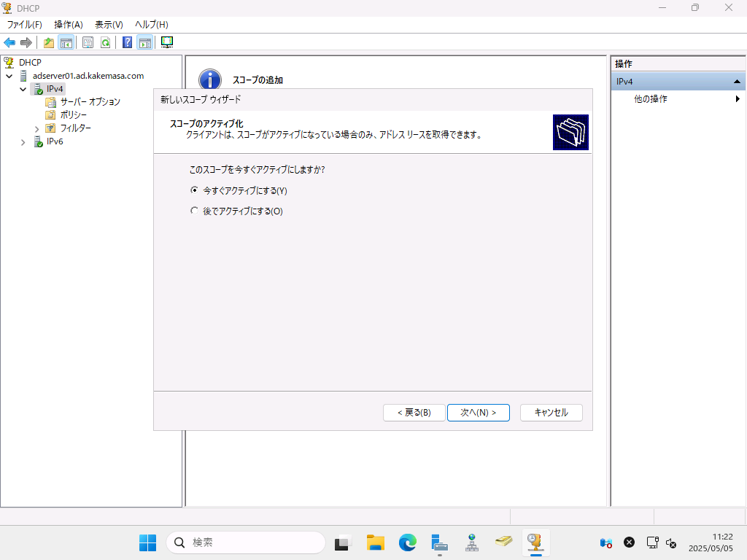Click the yellow book icon in taskbar
This screenshot has height=560, width=747.
pyautogui.click(x=503, y=542)
